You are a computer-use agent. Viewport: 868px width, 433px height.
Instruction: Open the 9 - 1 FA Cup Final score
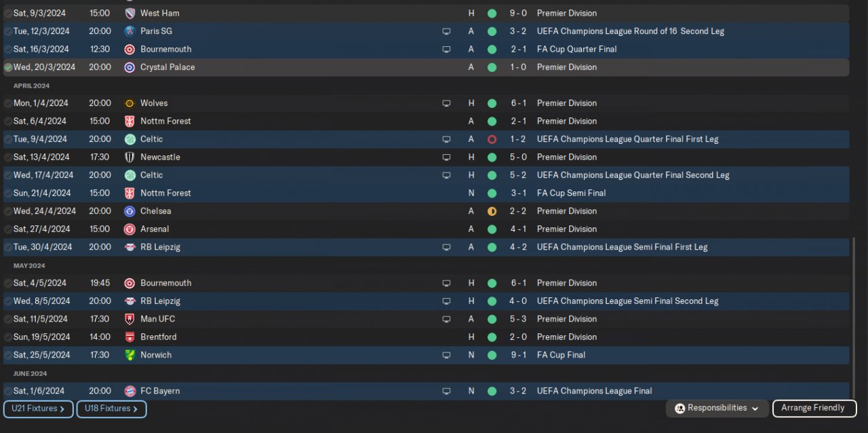[517, 355]
